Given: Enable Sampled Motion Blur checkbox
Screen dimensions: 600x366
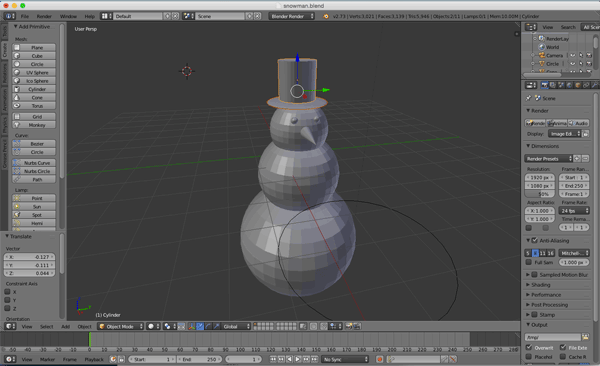Looking at the screenshot, I should pyautogui.click(x=535, y=274).
